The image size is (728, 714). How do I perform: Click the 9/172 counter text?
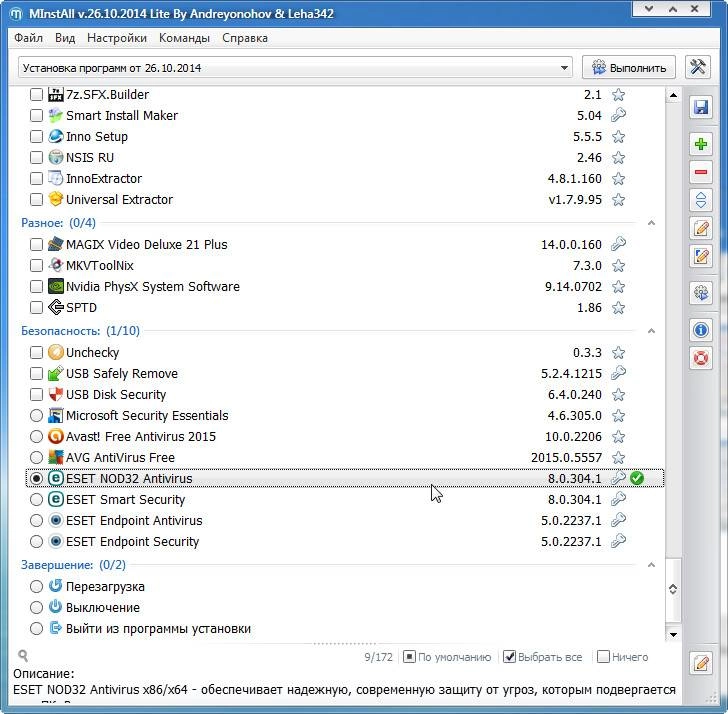(378, 657)
